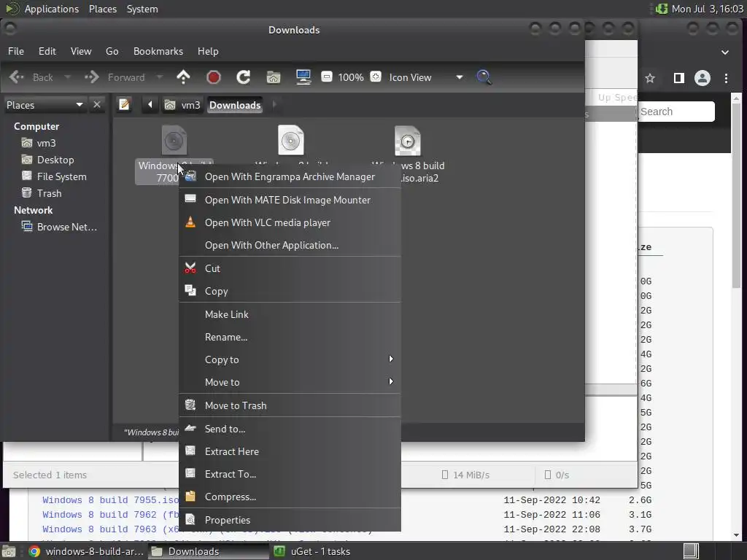
Task: Select Rename... in the context menu
Action: (x=290, y=337)
